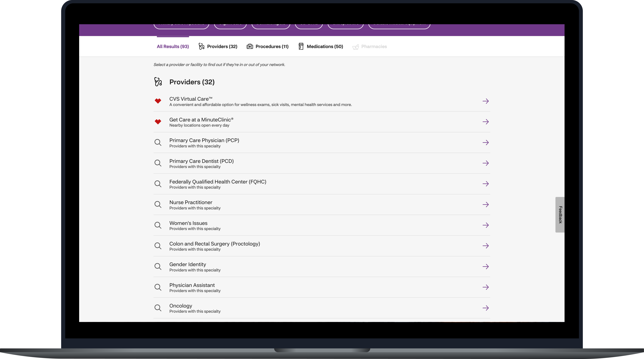
Task: Click the red heart icon for MinuteClinic
Action: [158, 122]
